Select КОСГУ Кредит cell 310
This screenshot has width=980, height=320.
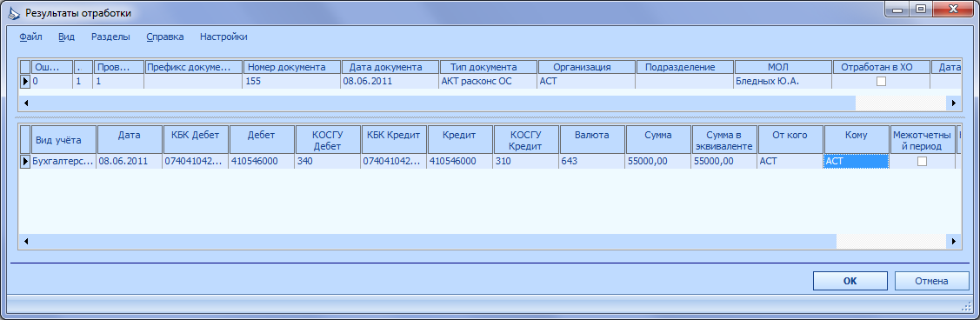pos(526,161)
